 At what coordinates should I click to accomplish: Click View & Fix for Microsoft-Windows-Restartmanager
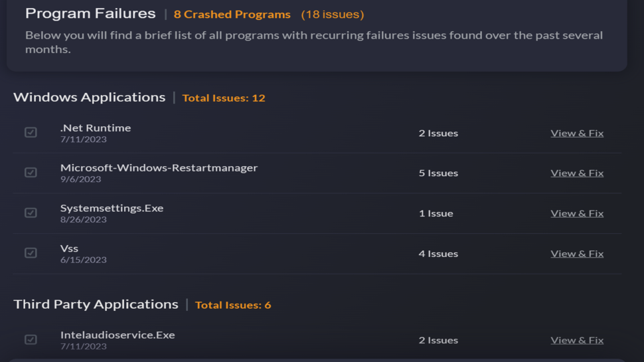point(576,173)
